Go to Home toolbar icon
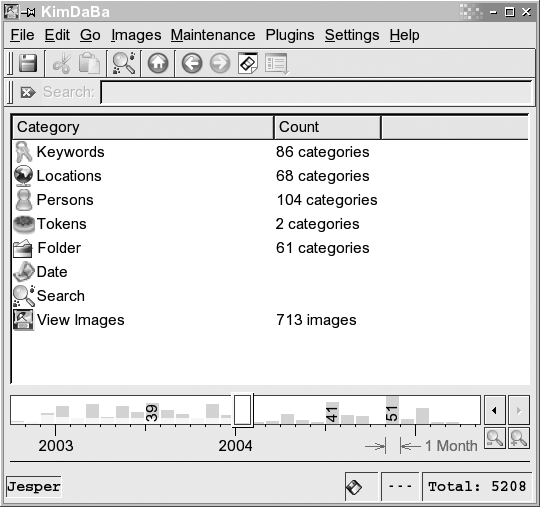The height and width of the screenshot is (507, 540). (x=158, y=63)
